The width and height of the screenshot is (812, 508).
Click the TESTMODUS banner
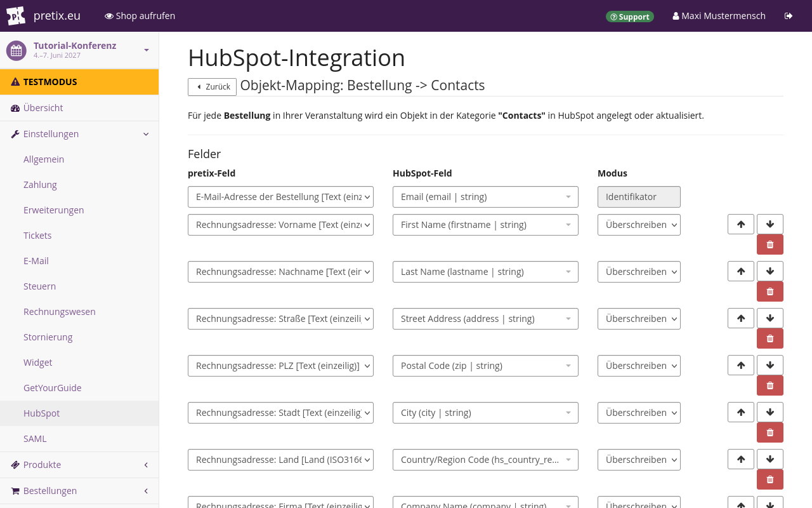click(79, 82)
